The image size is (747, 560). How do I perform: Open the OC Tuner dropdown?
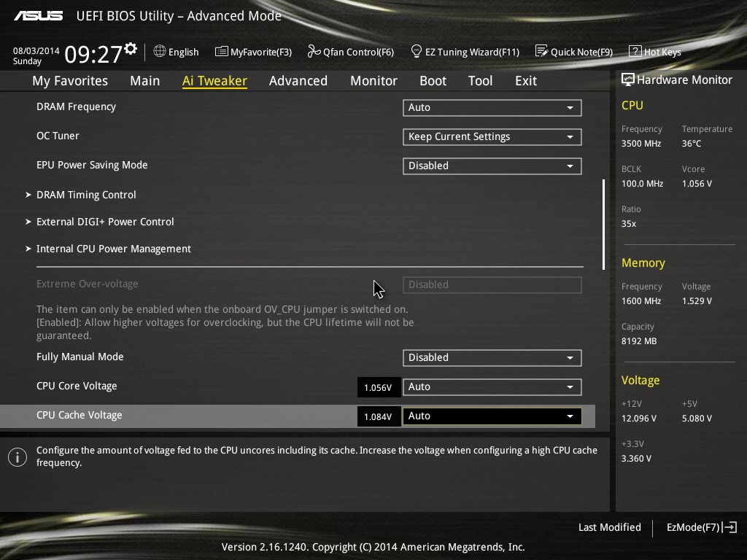492,136
